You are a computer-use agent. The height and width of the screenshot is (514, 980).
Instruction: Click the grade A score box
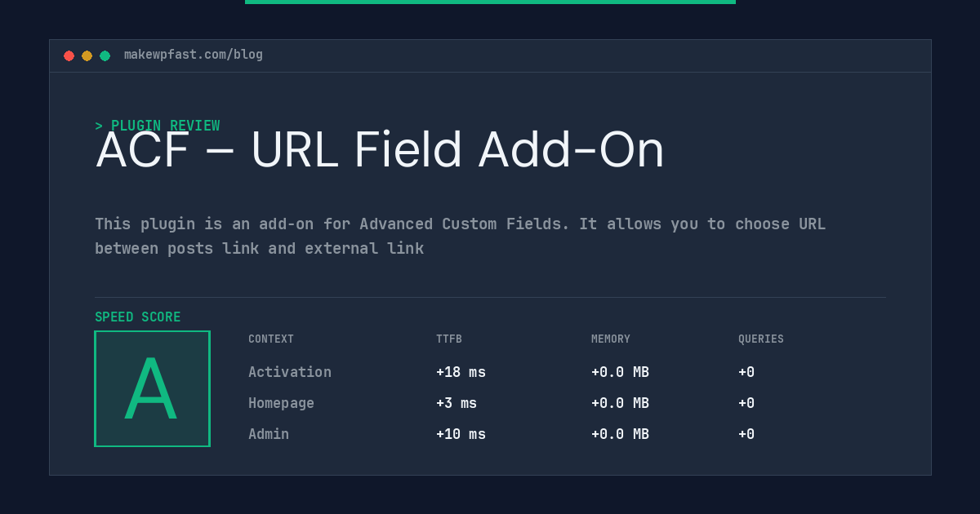[x=152, y=388]
